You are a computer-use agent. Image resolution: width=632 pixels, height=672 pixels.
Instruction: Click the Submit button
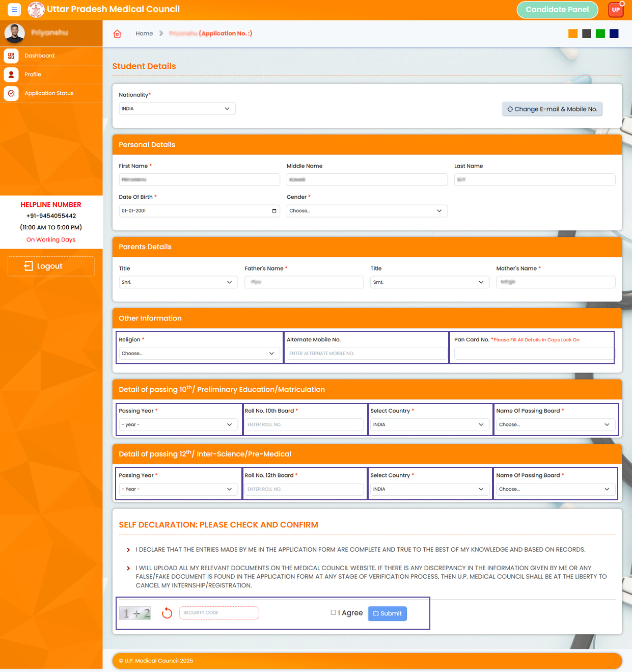[387, 613]
